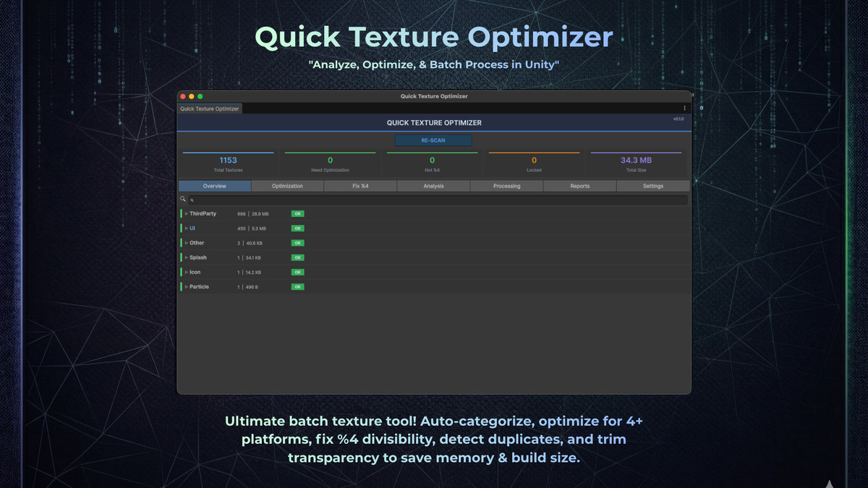Switch to the Overview tab

[215, 186]
